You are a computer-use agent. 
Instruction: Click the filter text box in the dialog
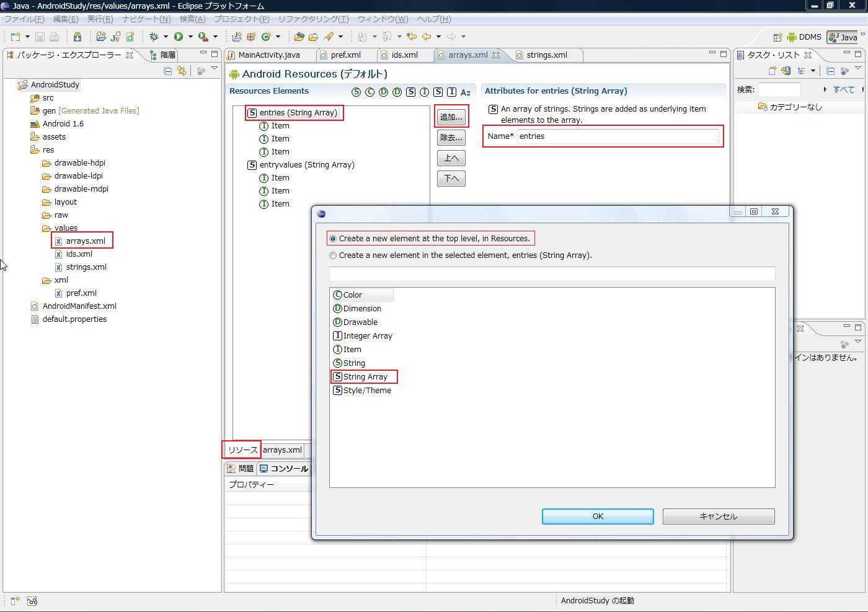click(x=552, y=274)
